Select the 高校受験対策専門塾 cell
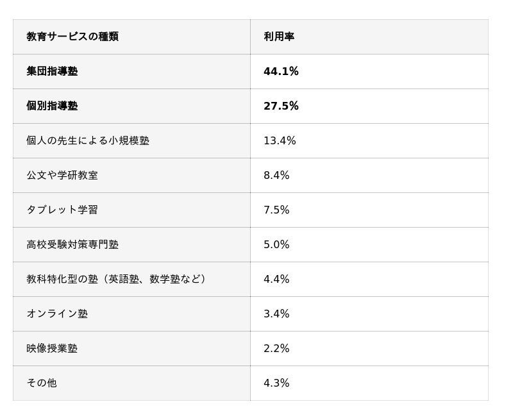This screenshot has height=420, width=513. (x=72, y=244)
